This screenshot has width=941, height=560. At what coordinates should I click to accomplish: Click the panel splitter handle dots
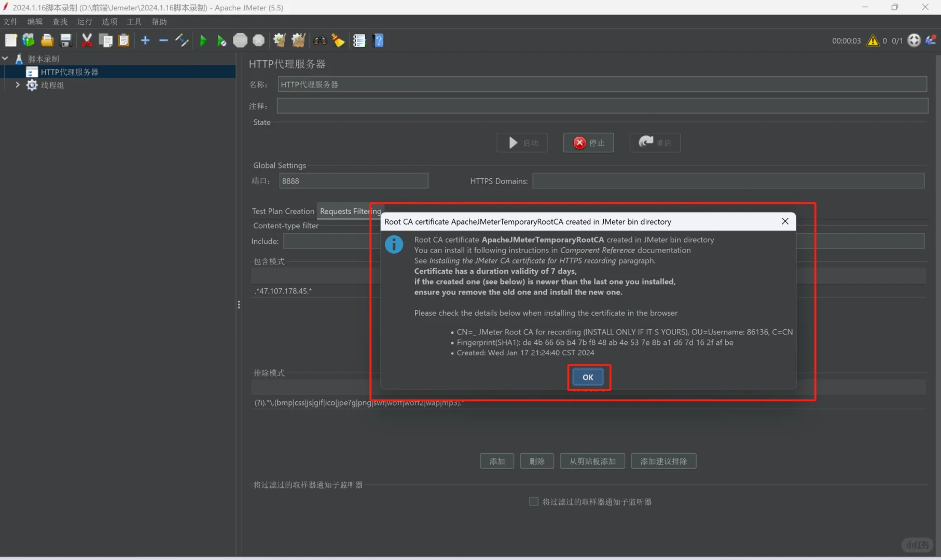[239, 304]
